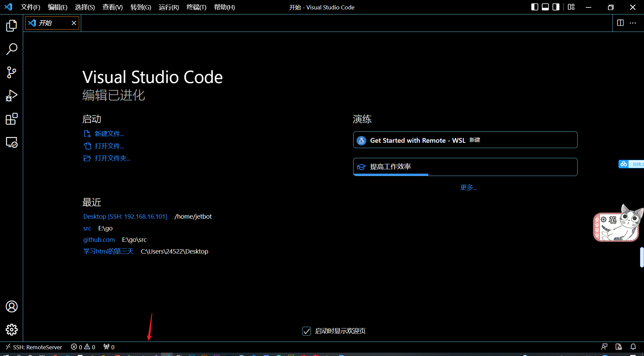644x356 pixels.
Task: Open the Search view in activity bar
Action: tap(11, 49)
